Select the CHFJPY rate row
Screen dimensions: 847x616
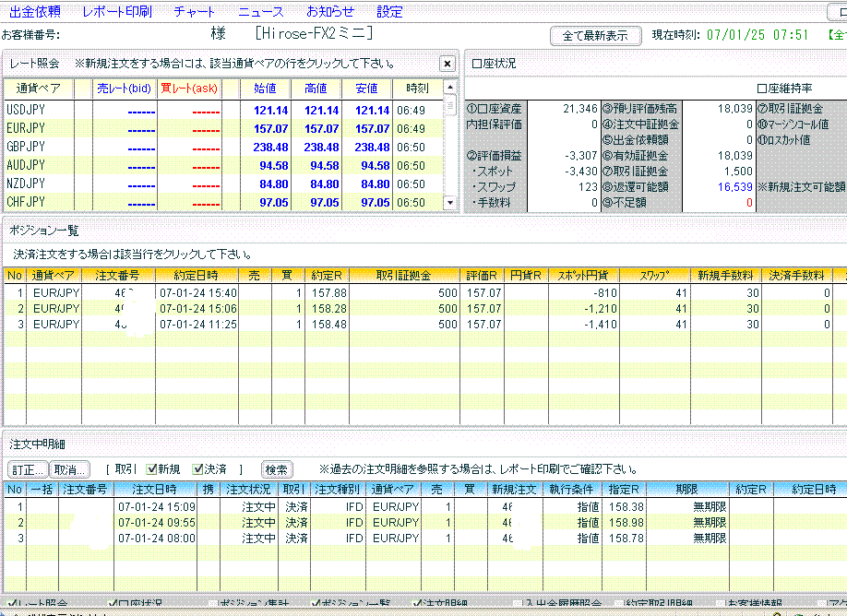click(223, 202)
